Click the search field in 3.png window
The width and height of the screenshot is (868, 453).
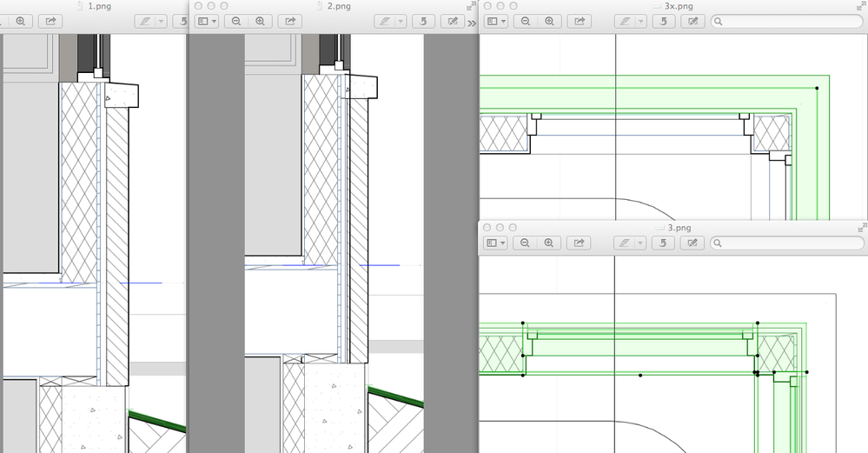[786, 243]
